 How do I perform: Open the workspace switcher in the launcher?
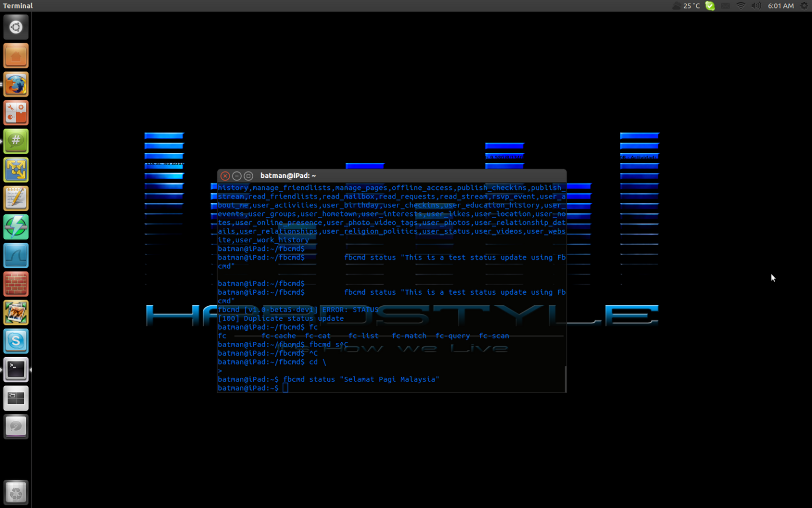[x=16, y=398]
